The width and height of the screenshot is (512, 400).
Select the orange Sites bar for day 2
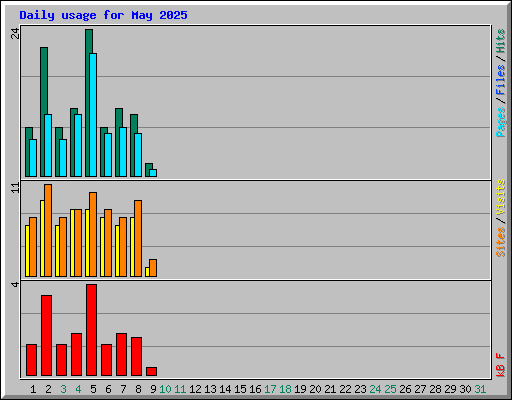pos(48,230)
